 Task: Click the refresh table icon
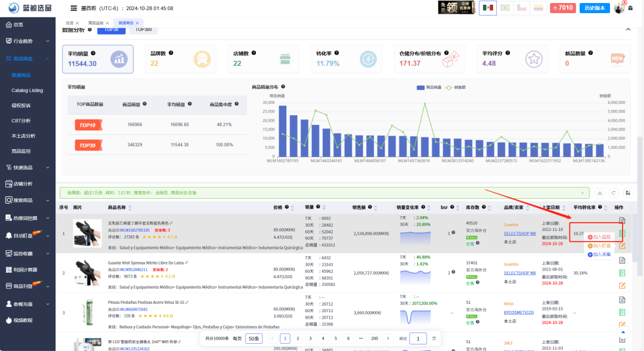[614, 193]
